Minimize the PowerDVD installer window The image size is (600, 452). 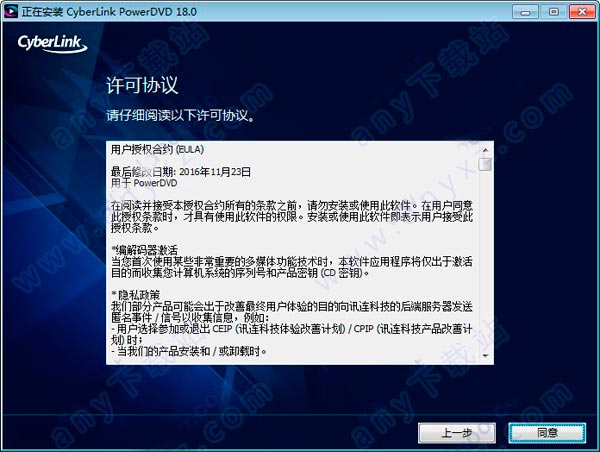525,12
